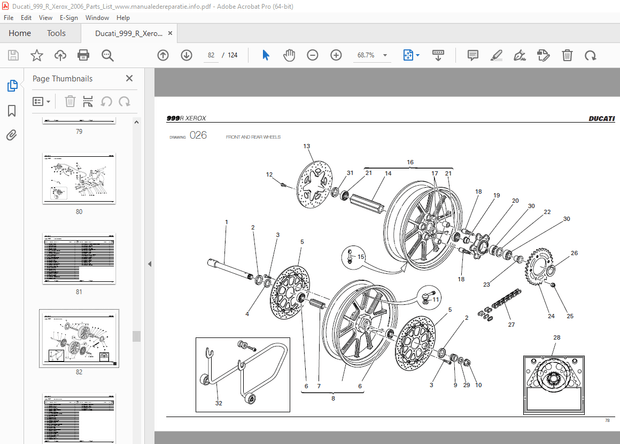The width and height of the screenshot is (620, 444).
Task: Select page 80 thumbnail
Action: pyautogui.click(x=79, y=179)
